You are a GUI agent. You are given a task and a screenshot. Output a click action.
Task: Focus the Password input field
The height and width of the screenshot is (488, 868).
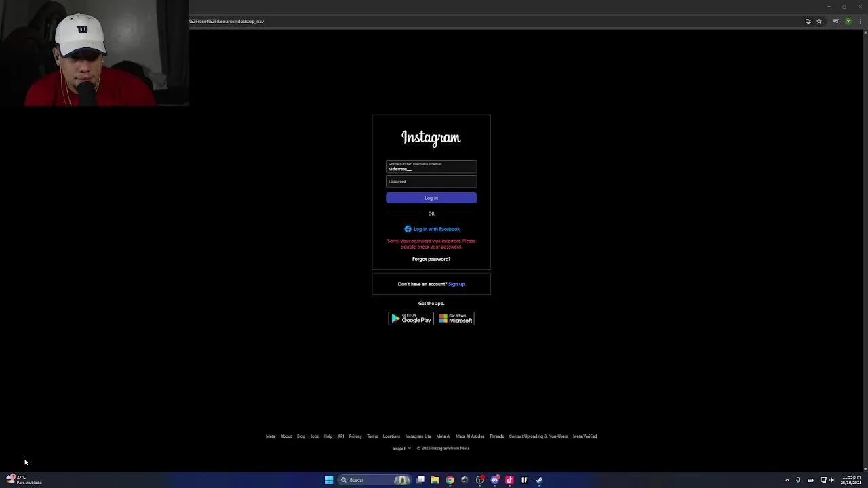click(x=431, y=182)
